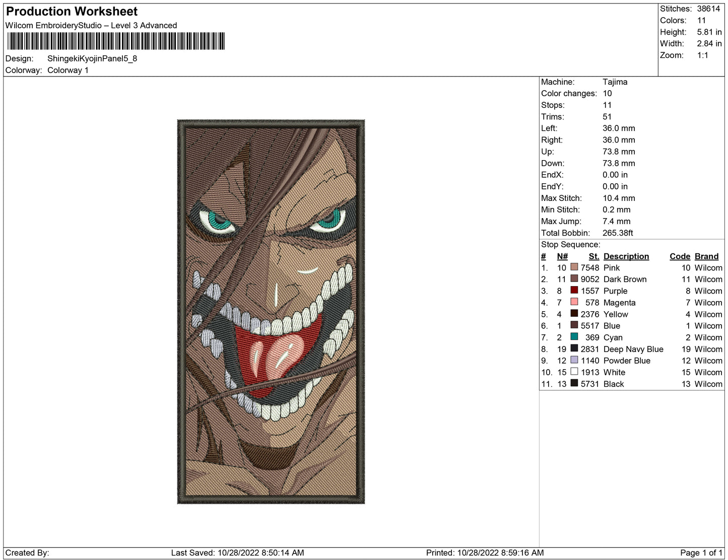Screen dimensions: 728x560
Task: Click the 'Yellow' description in stop 5
Action: (x=616, y=314)
